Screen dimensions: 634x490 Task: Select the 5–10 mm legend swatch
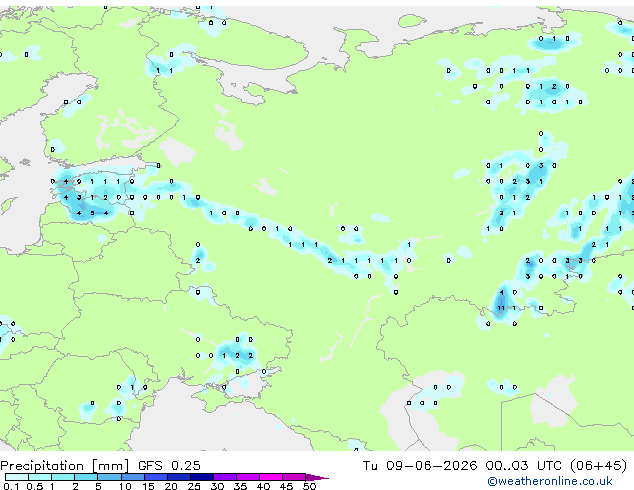[109, 477]
